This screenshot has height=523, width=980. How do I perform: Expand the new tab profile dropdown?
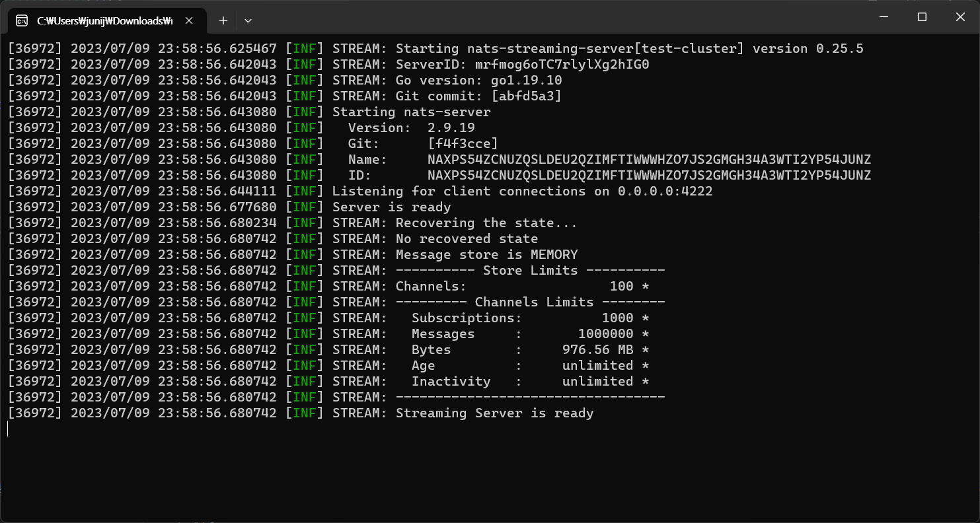(248, 20)
